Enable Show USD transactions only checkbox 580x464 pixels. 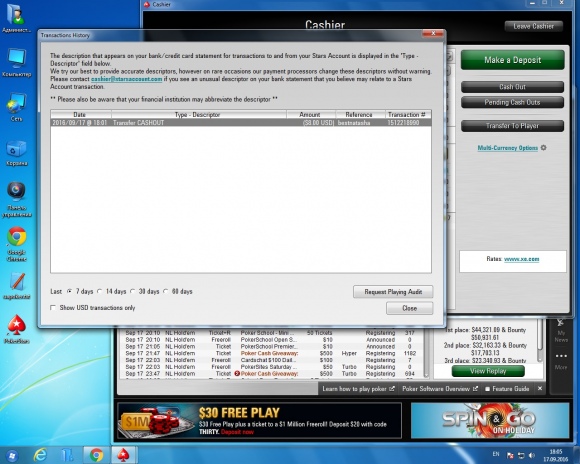[x=53, y=307]
